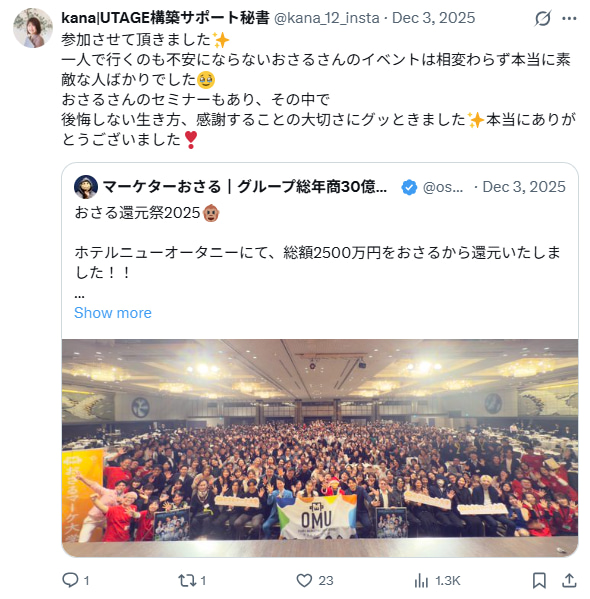Click quoted post's Dec 3, 2025 date
The height and width of the screenshot is (599, 590).
coord(524,187)
